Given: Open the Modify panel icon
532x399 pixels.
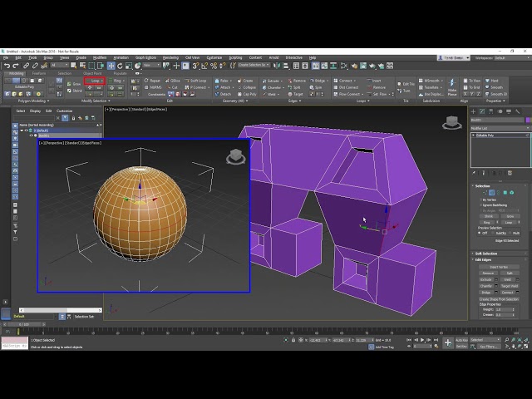Looking at the screenshot, I should pyautogui.click(x=482, y=111).
